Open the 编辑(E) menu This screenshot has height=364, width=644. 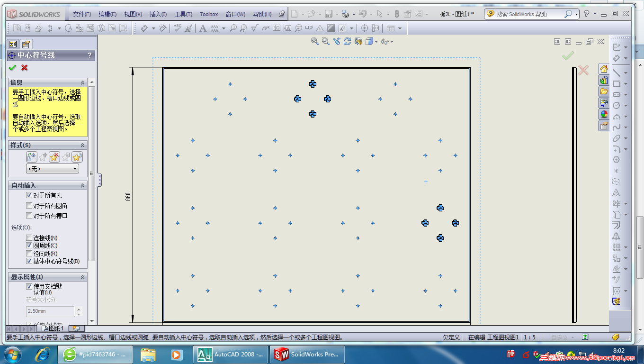[107, 14]
